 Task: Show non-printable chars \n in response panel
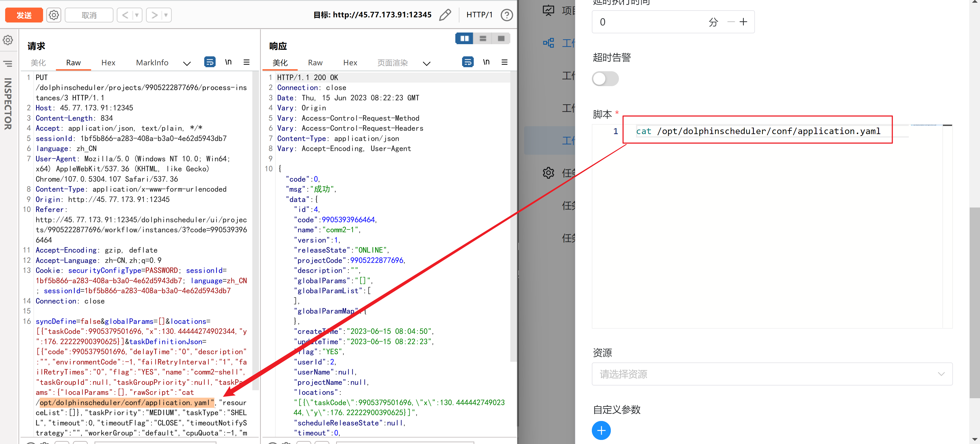coord(486,62)
